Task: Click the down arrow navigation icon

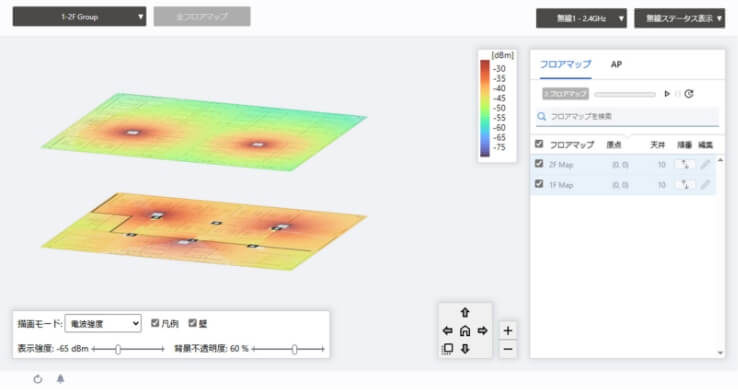Action: tap(465, 349)
